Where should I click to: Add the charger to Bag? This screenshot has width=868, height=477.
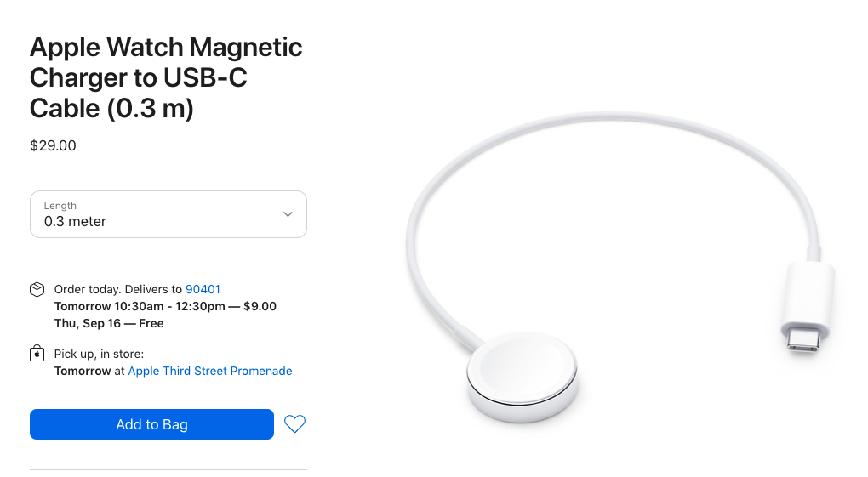point(151,424)
